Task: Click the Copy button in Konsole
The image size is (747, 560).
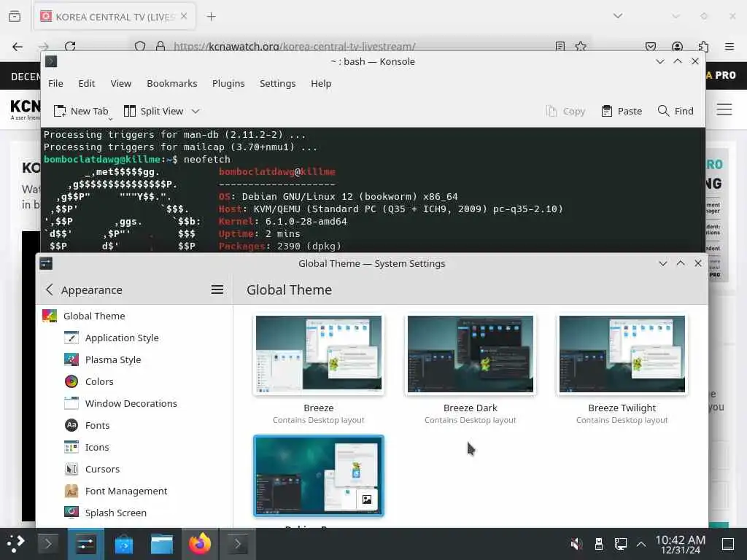Action: click(x=565, y=111)
